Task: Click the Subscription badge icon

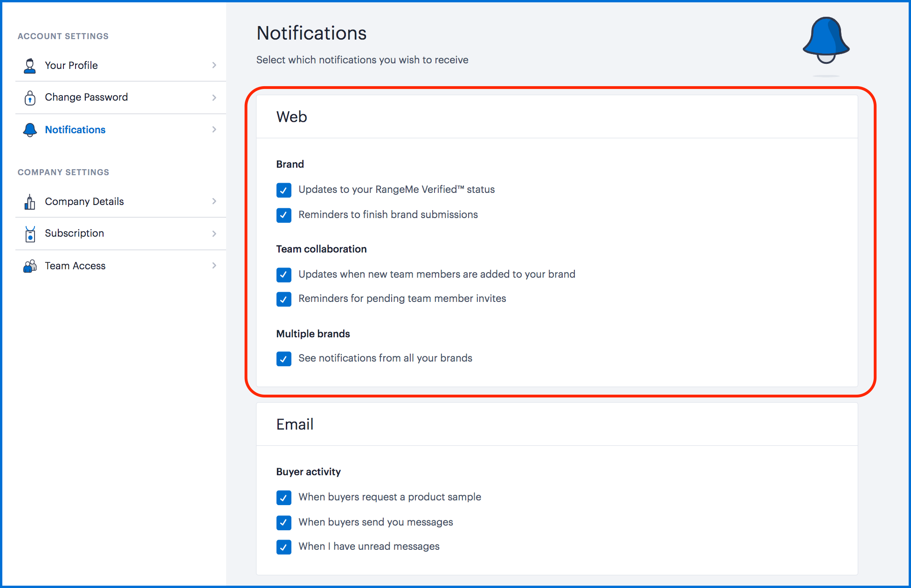Action: (30, 234)
